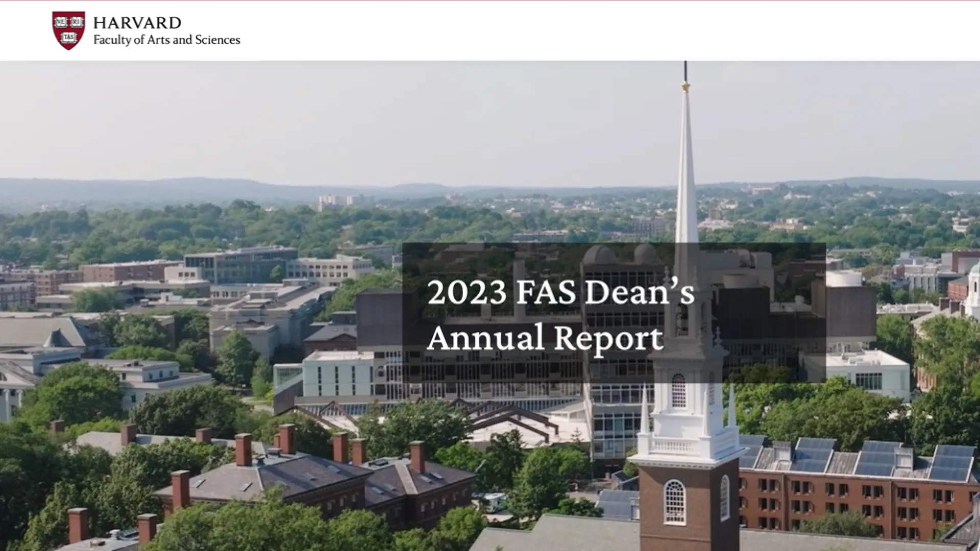The height and width of the screenshot is (551, 980).
Task: Click the white header bar background
Action: pos(561,31)
